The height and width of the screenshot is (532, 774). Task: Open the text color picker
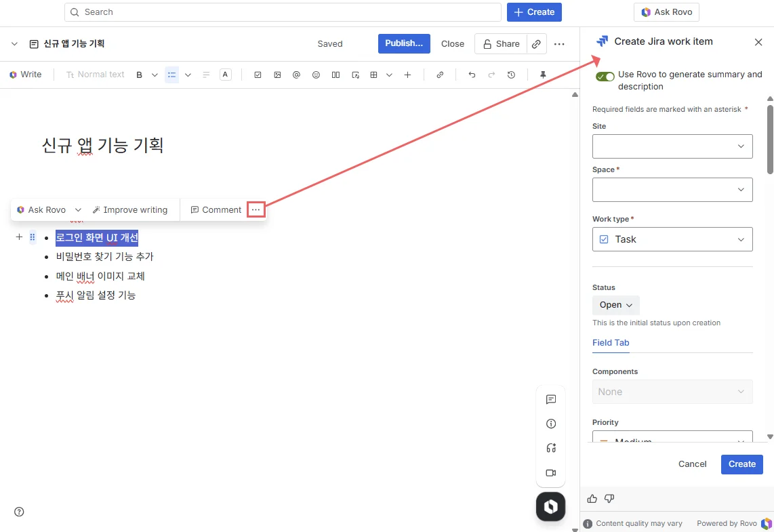[x=226, y=75]
